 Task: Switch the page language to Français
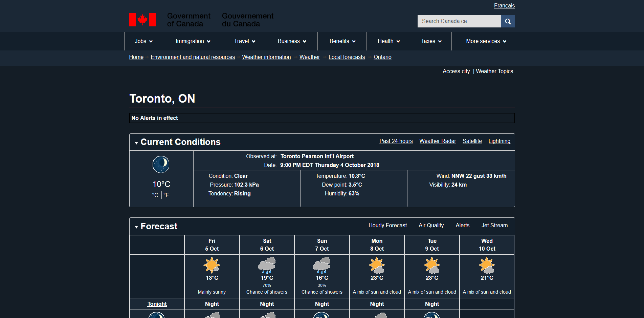coord(504,5)
